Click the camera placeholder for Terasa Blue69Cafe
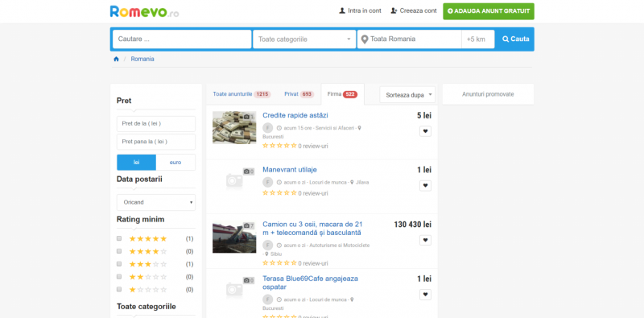 tap(234, 289)
